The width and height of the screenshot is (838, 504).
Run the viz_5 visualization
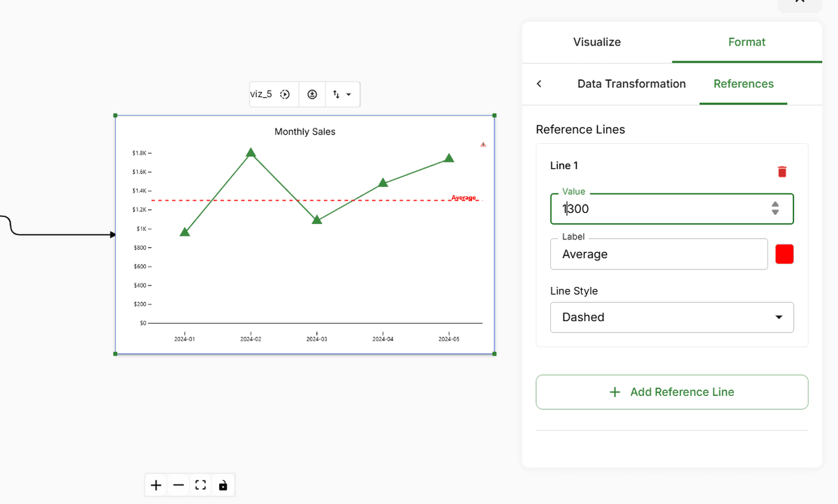point(285,94)
